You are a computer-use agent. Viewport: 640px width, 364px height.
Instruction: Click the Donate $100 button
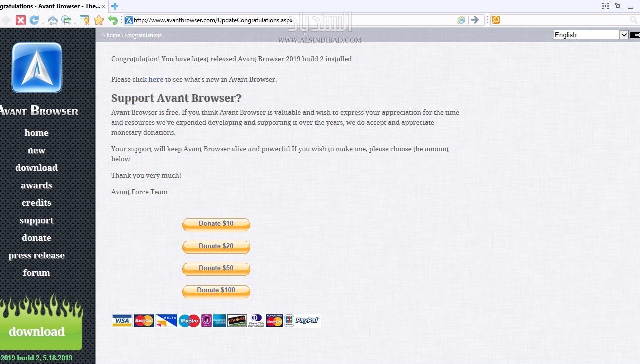pyautogui.click(x=216, y=291)
